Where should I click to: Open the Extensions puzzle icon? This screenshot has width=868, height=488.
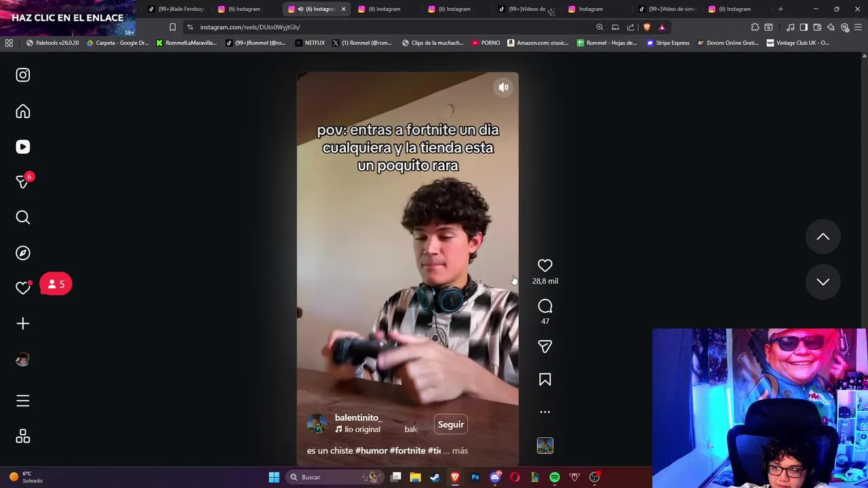755,27
